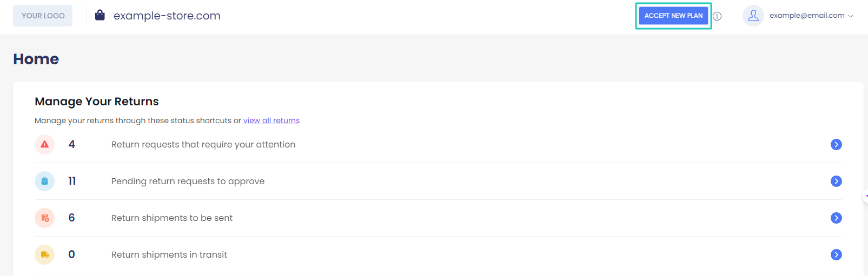Follow the 'view all returns' link
The height and width of the screenshot is (276, 868).
point(271,120)
